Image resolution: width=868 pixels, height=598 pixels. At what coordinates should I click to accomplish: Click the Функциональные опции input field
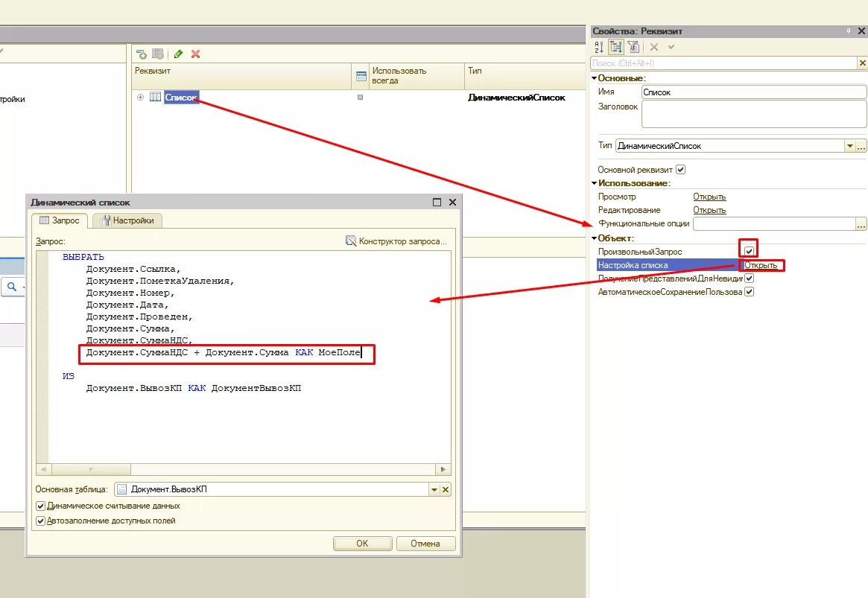coord(774,224)
